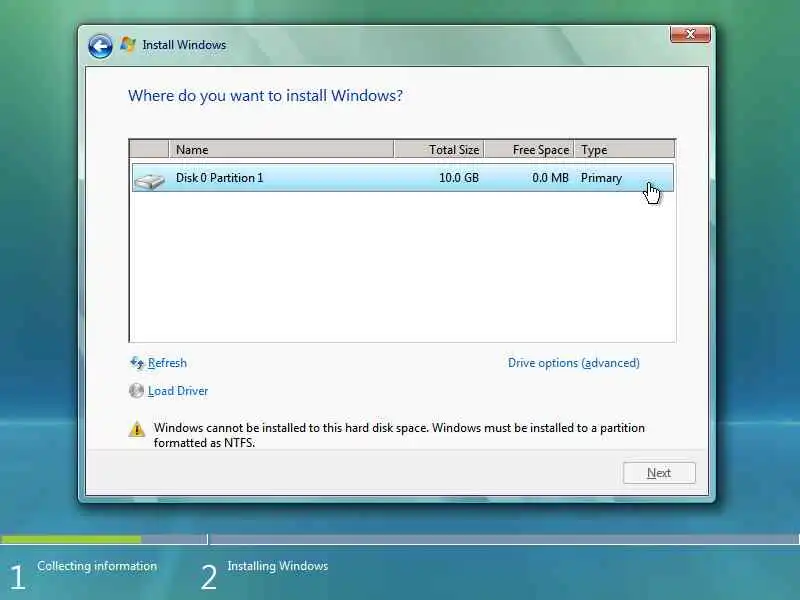This screenshot has width=800, height=600.
Task: Close the Install Windows dialog
Action: pyautogui.click(x=690, y=34)
